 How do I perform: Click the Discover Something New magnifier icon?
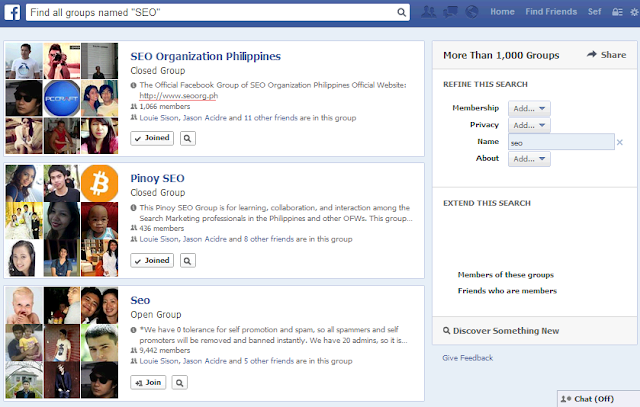[447, 331]
